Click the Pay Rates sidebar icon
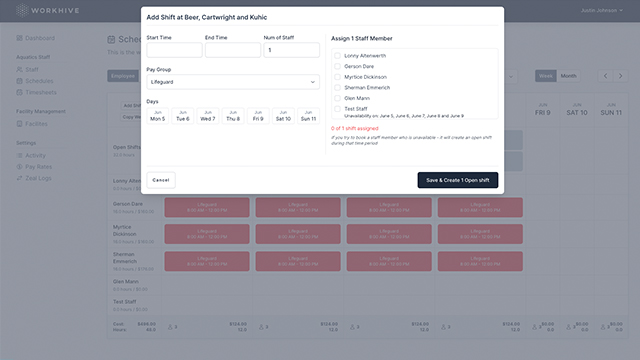640x360 pixels. pos(19,167)
